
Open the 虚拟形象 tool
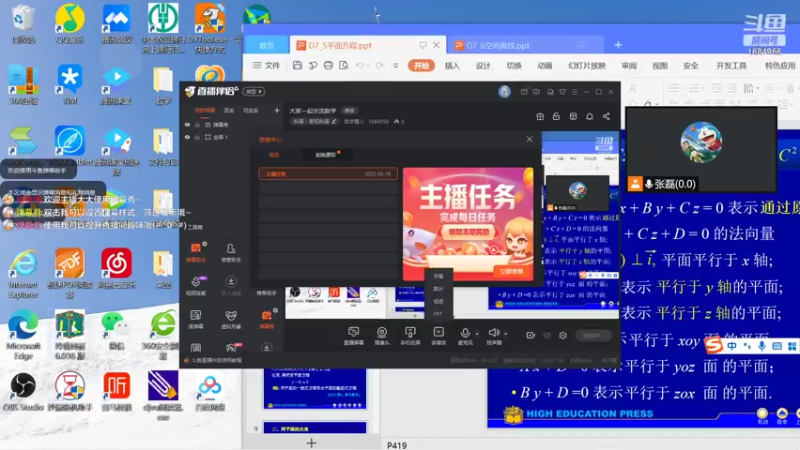pyautogui.click(x=231, y=319)
